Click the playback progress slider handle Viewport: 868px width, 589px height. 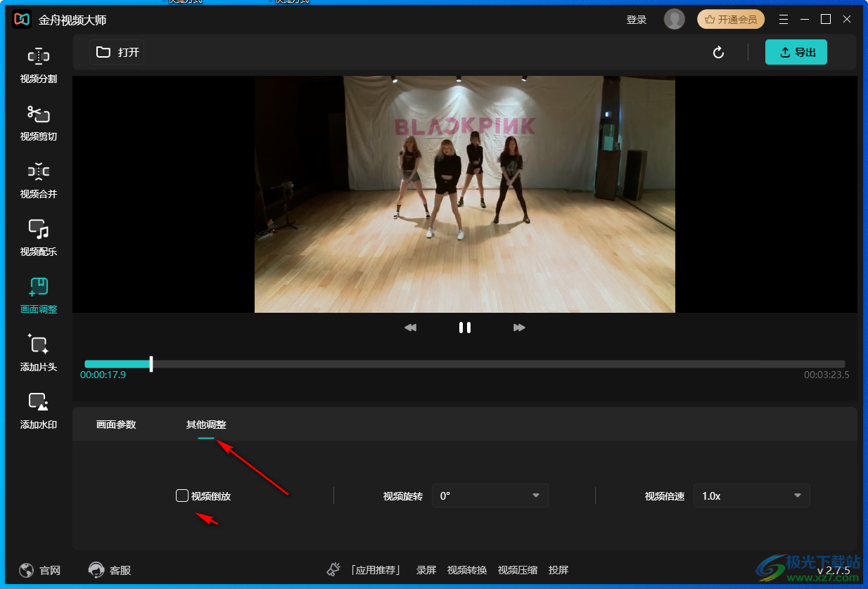click(151, 364)
